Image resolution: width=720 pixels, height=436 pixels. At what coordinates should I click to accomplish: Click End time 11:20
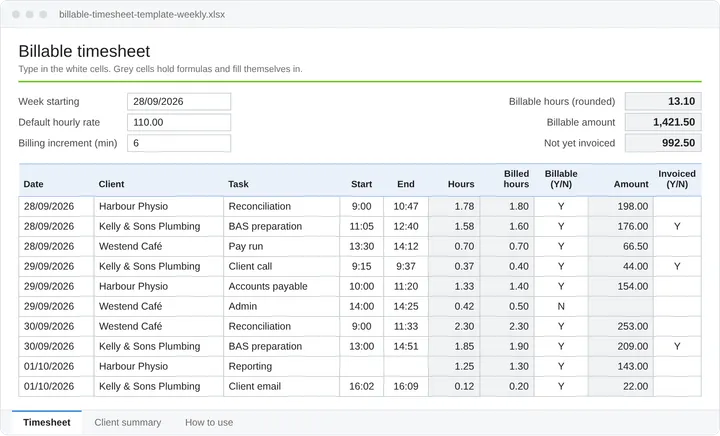coord(406,286)
